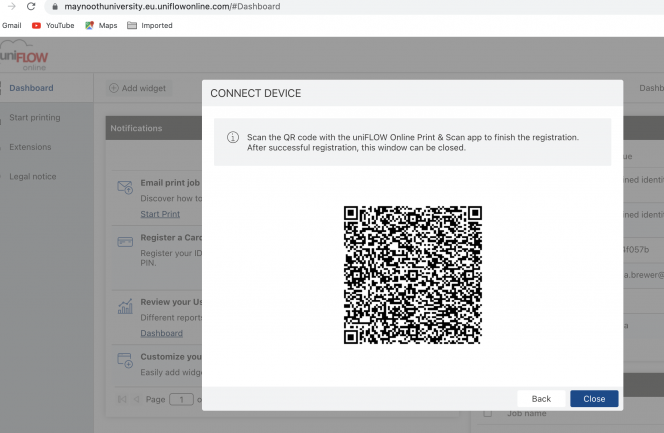Click the browser reload page icon
664x433 pixels.
(31, 7)
